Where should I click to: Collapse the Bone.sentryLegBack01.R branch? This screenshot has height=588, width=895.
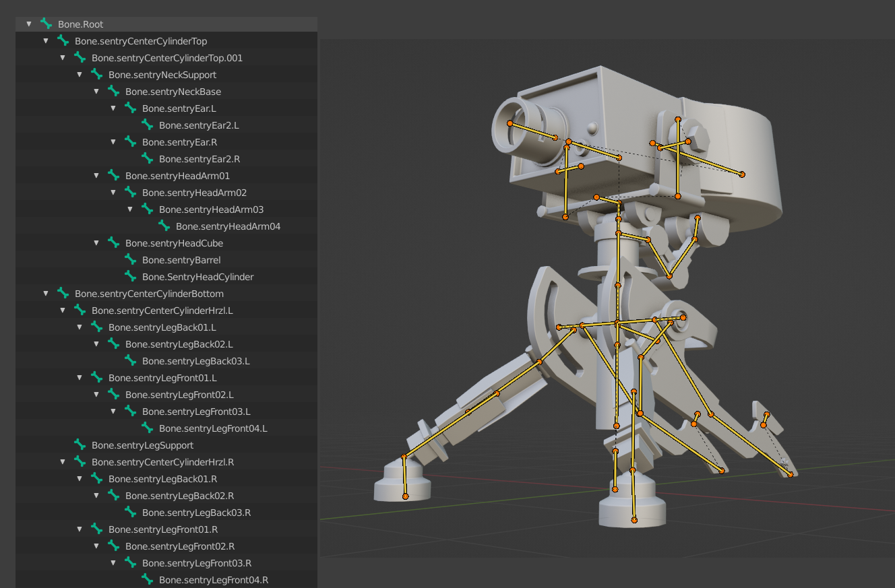(80, 478)
